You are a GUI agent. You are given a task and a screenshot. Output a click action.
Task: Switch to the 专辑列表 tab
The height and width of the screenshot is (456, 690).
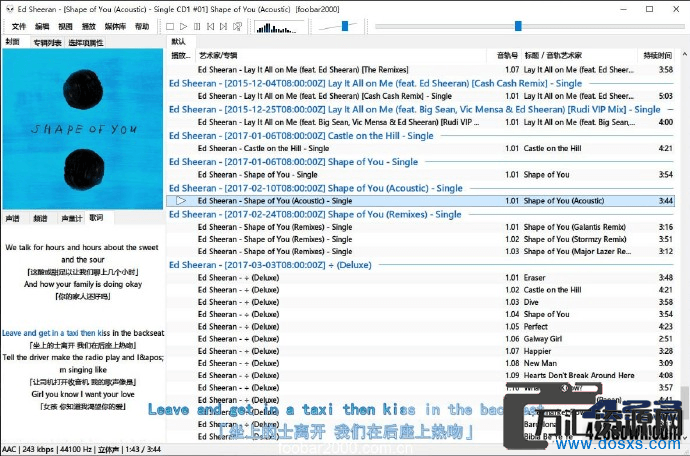click(48, 43)
